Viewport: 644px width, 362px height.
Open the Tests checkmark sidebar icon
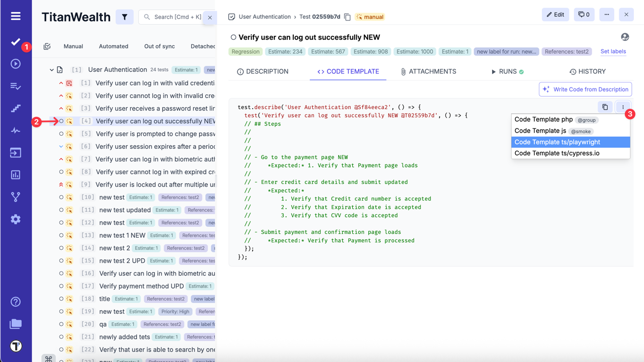(x=16, y=42)
